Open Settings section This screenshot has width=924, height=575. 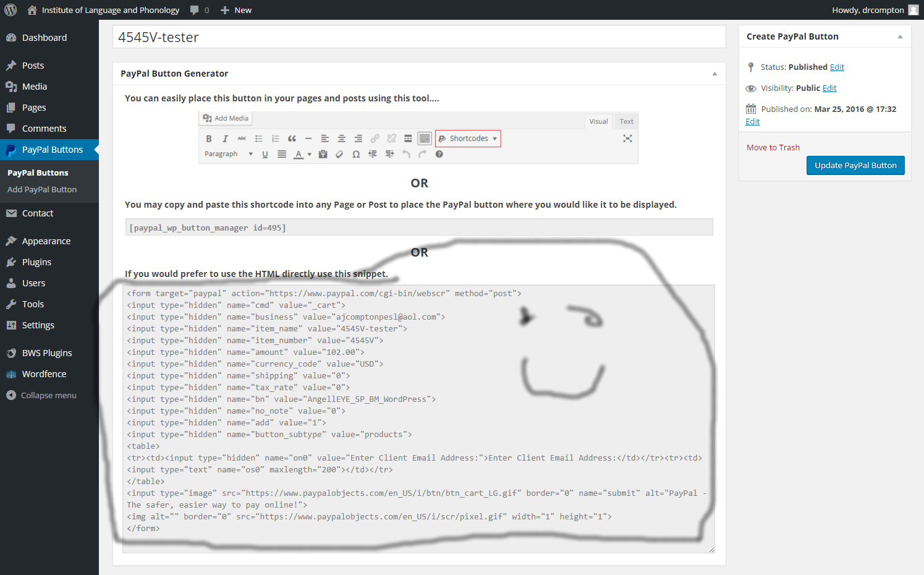pyautogui.click(x=38, y=325)
